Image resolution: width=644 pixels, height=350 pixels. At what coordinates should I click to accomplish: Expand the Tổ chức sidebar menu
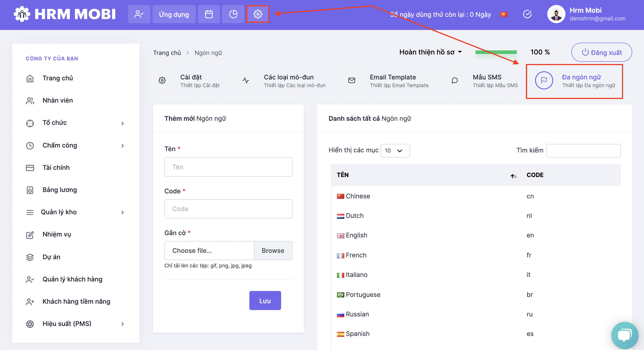click(76, 123)
